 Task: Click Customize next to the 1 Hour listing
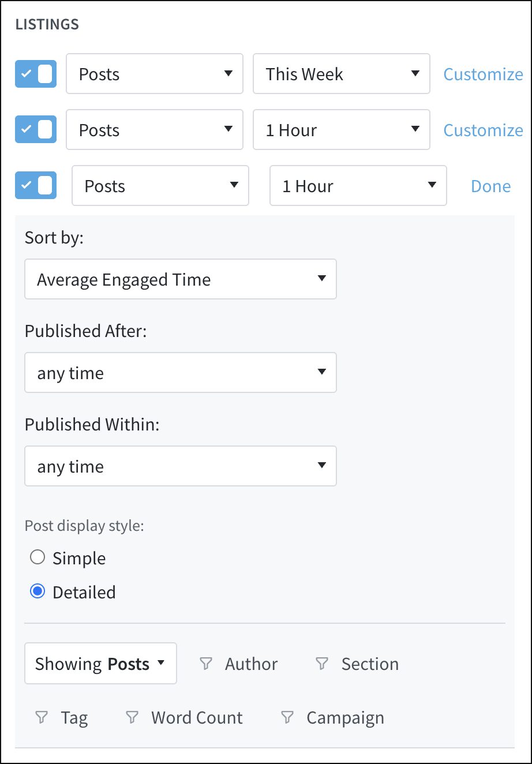point(483,129)
